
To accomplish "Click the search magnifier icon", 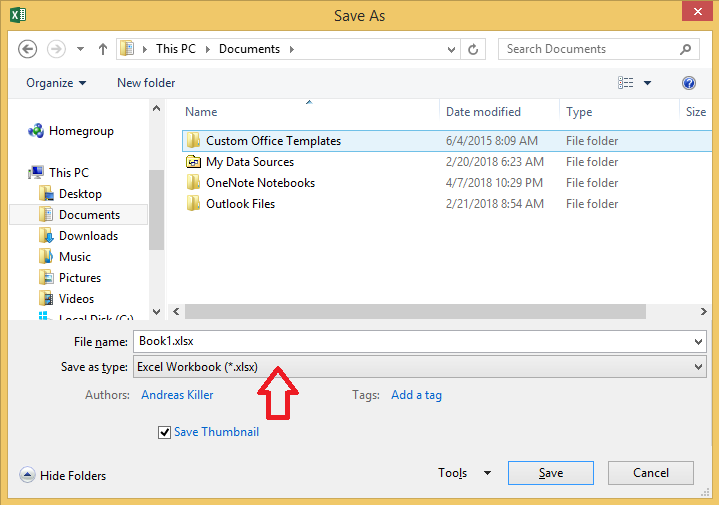I will [686, 49].
